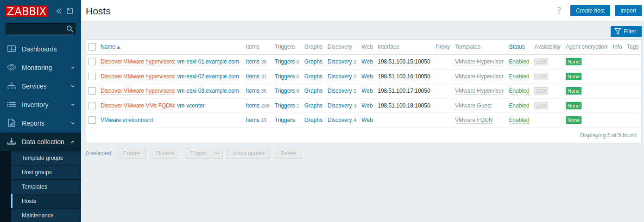Click the search magnifier icon
The width and height of the screenshot is (644, 222).
click(70, 29)
